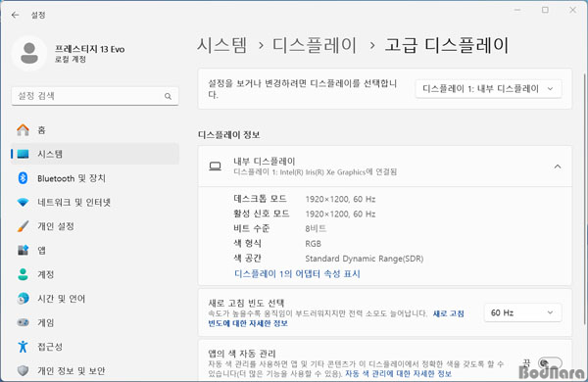Click the 앱 icon in sidebar
Viewport: 588px width, 382px height.
pyautogui.click(x=23, y=250)
